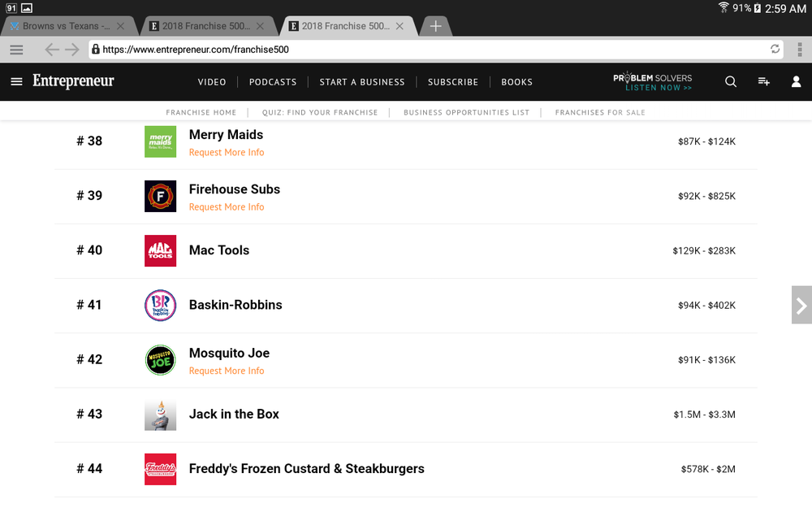Click the search magnifier icon
The image size is (812, 508).
pyautogui.click(x=731, y=82)
